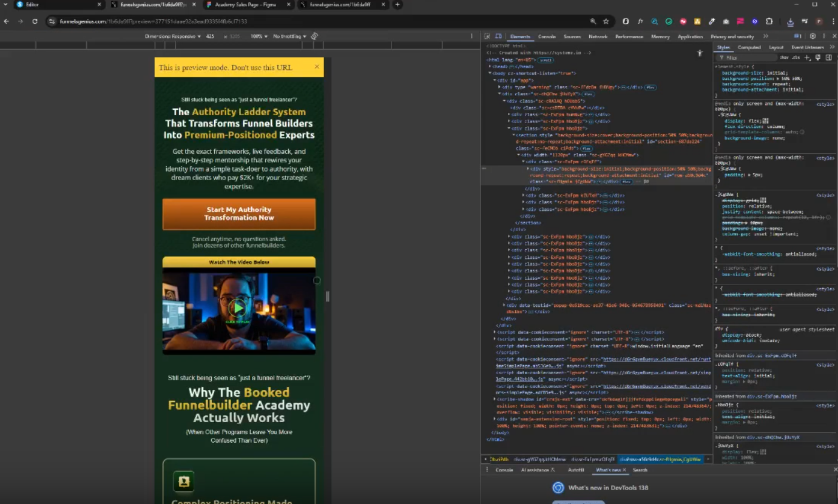
Task: Expand the head element node
Action: tap(490, 66)
